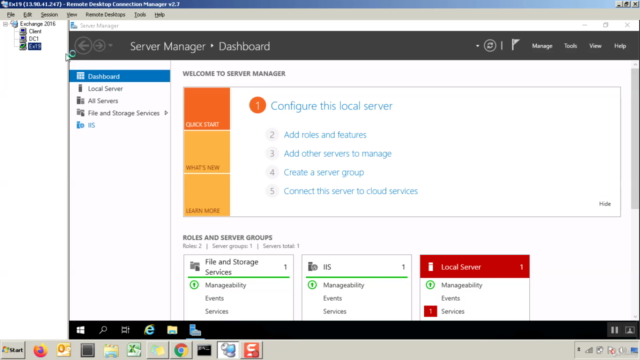Click the Forward navigation arrow in Server Manager
The image size is (640, 360).
99,46
